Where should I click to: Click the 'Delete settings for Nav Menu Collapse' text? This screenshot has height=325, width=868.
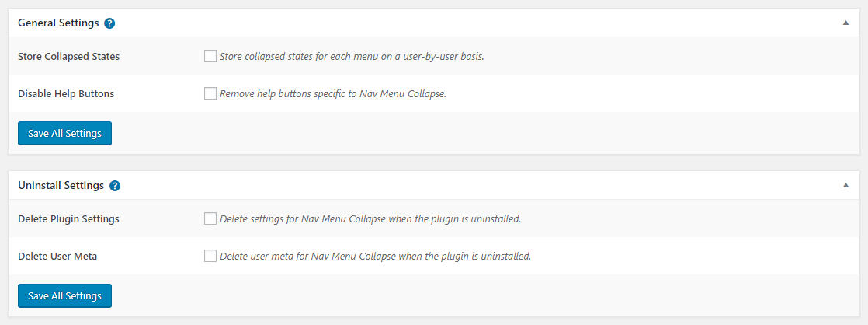[370, 218]
